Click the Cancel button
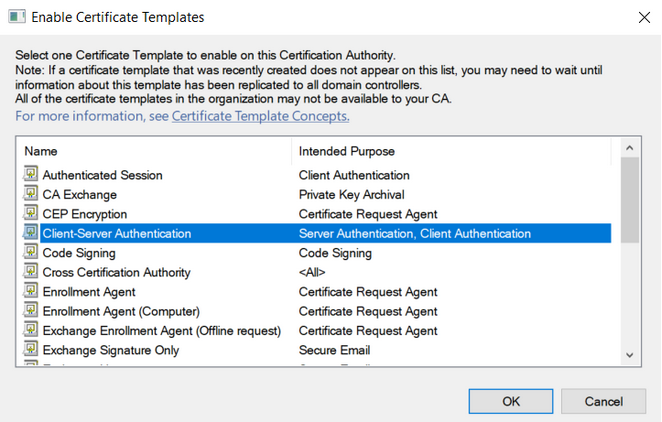This screenshot has height=422, width=662. 604,401
